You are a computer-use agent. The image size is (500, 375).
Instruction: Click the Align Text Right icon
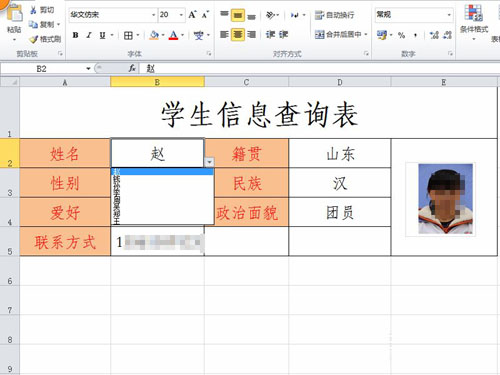click(252, 34)
